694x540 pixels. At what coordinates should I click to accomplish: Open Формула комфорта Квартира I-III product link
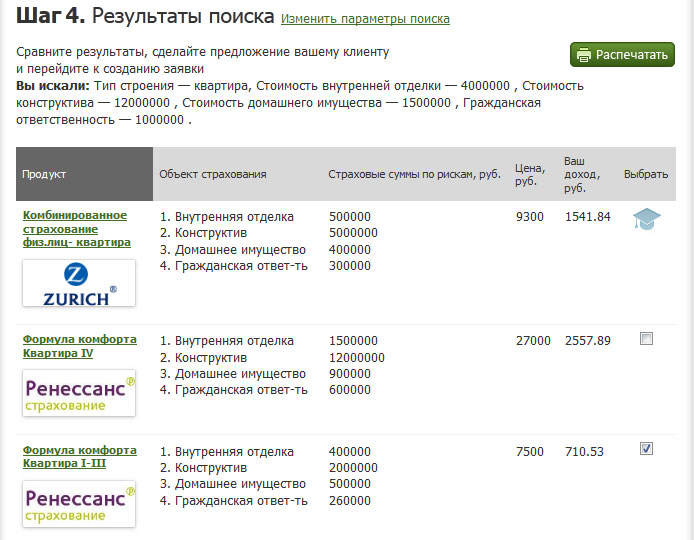click(79, 456)
